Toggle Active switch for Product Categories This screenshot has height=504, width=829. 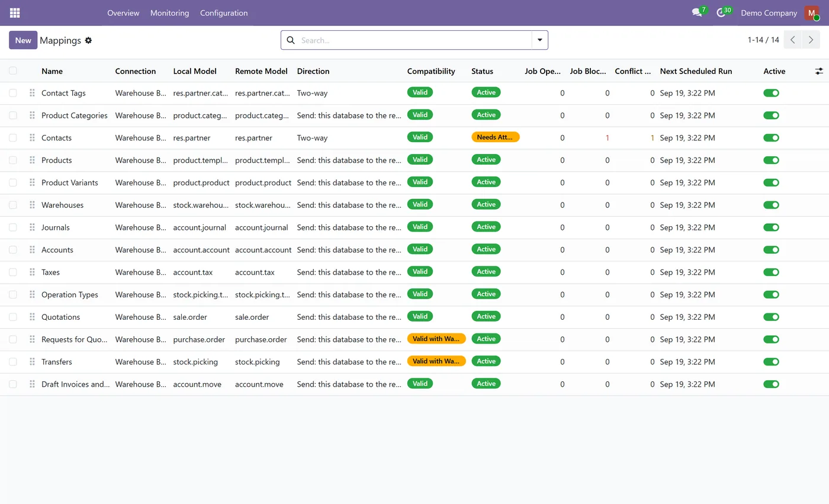771,115
